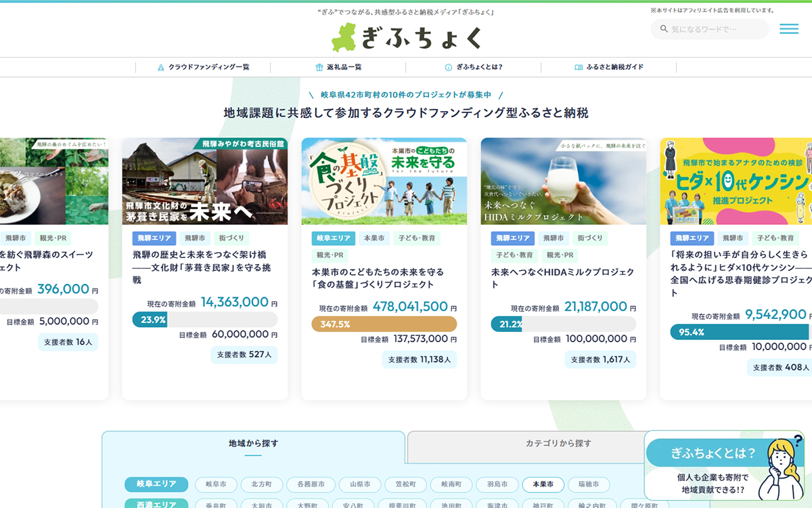Open the 未来へつなぐHIDAミルクプロジェクト title link
This screenshot has height=508, width=812.
[x=563, y=278]
